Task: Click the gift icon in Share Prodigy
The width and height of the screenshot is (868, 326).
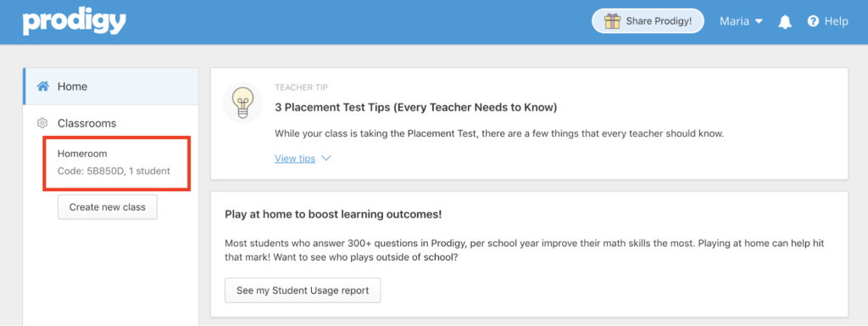Action: tap(612, 21)
